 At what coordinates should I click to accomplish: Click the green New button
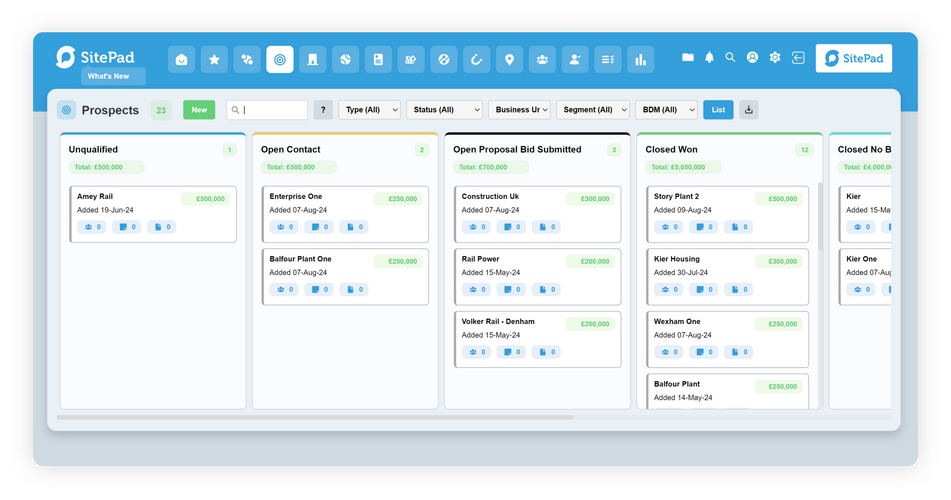coord(199,110)
